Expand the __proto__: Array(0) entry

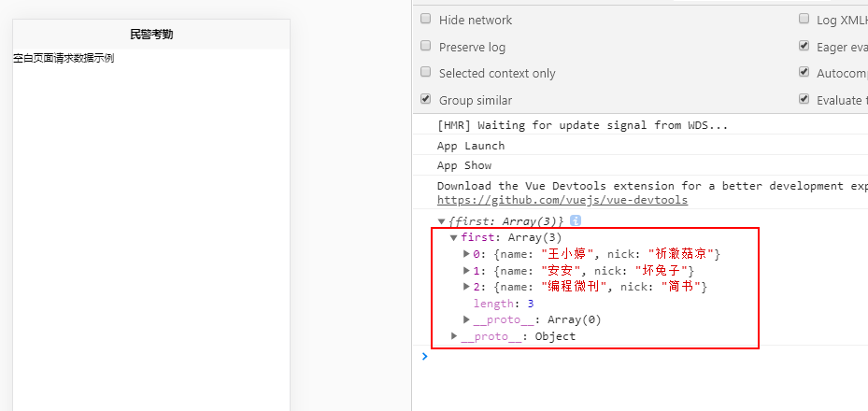point(466,319)
